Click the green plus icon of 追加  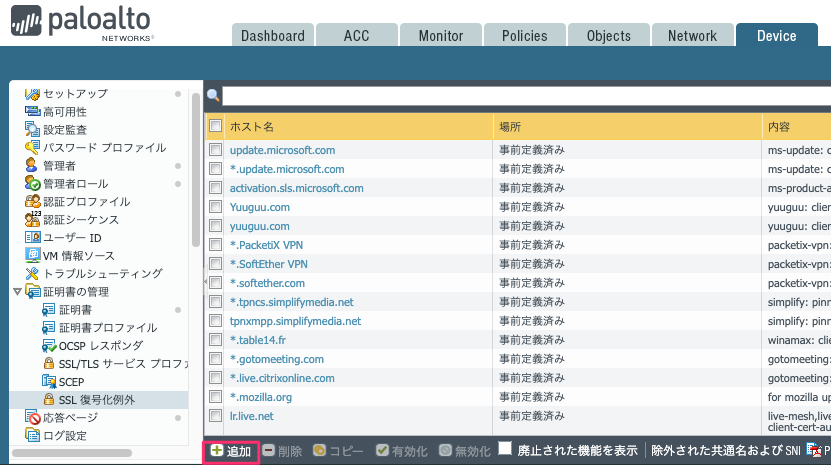click(x=217, y=450)
